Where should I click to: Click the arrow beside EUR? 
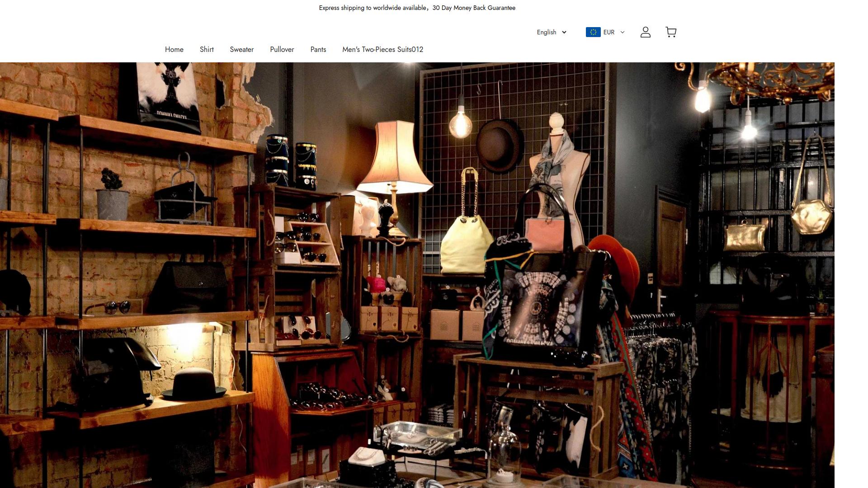(x=623, y=32)
